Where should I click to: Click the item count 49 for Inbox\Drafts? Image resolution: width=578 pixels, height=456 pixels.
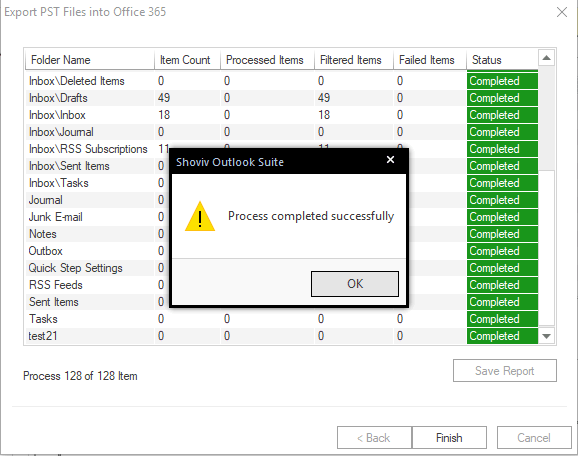(x=164, y=98)
